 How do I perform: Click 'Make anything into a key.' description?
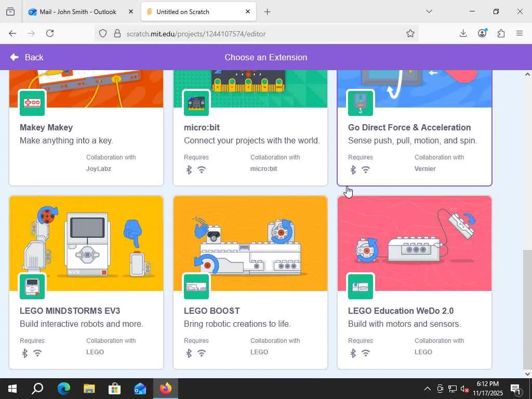pos(66,140)
